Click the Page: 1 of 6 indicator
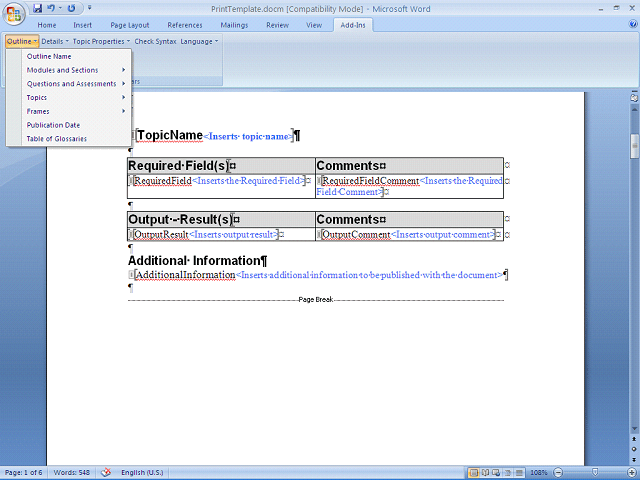The height and width of the screenshot is (480, 640). pyautogui.click(x=24, y=473)
